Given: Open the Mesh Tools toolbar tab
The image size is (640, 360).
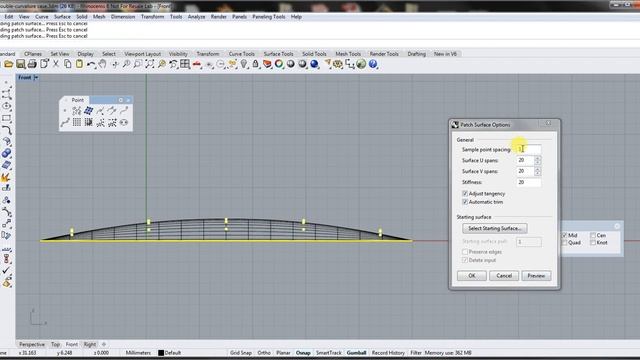Looking at the screenshot, I should pos(348,54).
